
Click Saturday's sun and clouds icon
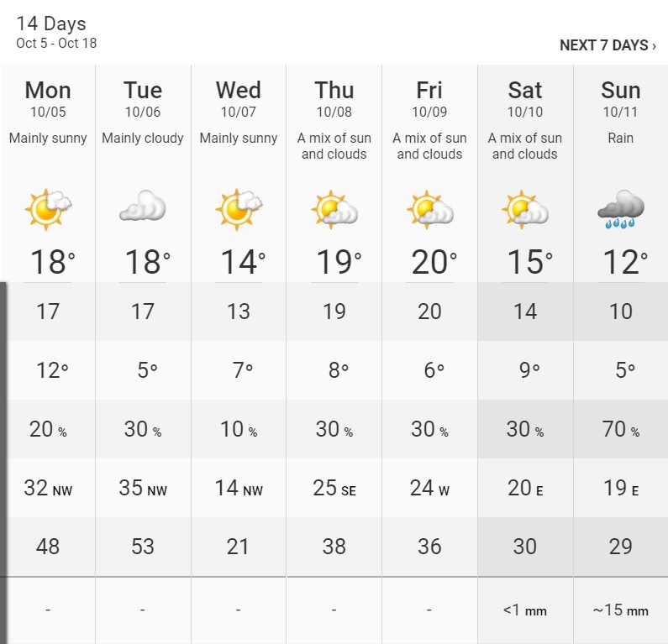click(x=525, y=209)
